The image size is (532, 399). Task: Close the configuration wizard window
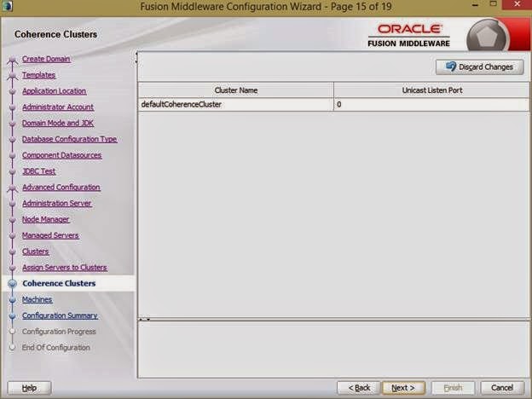[x=517, y=4]
